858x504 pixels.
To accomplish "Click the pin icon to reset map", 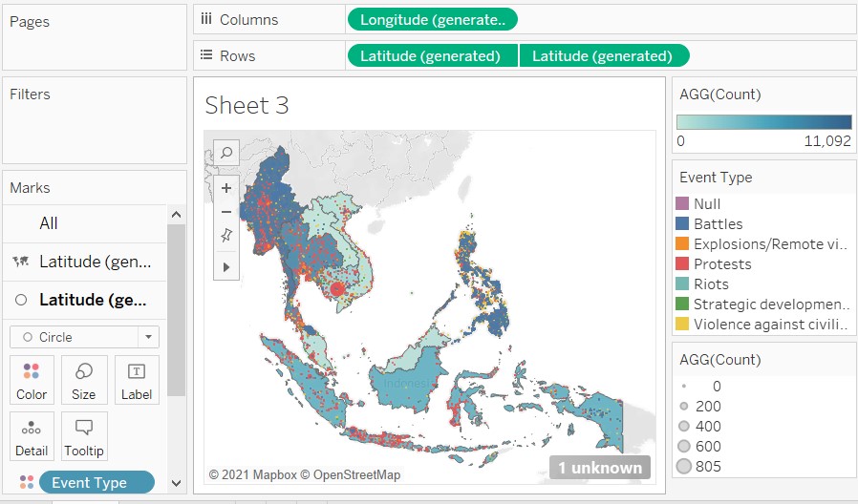I will pos(226,236).
